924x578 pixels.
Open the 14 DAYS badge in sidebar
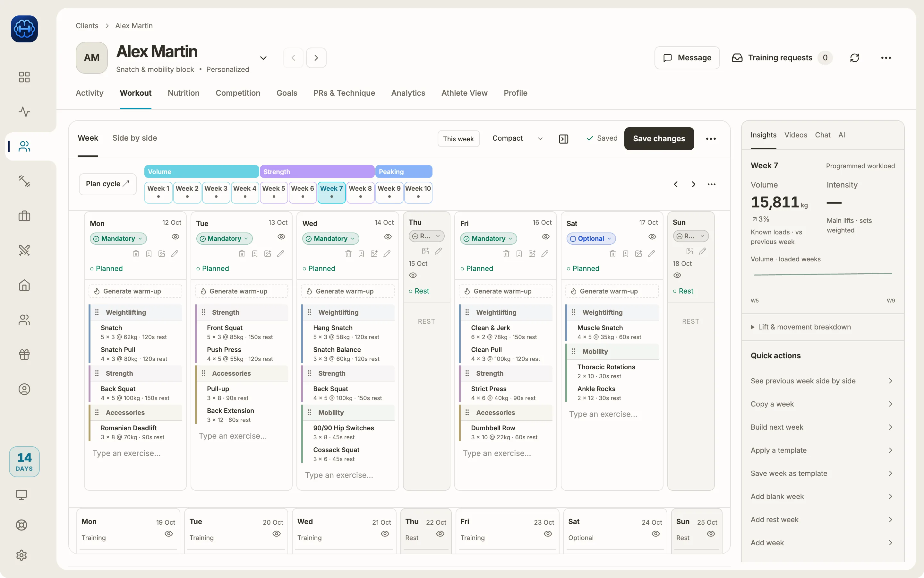pyautogui.click(x=24, y=462)
